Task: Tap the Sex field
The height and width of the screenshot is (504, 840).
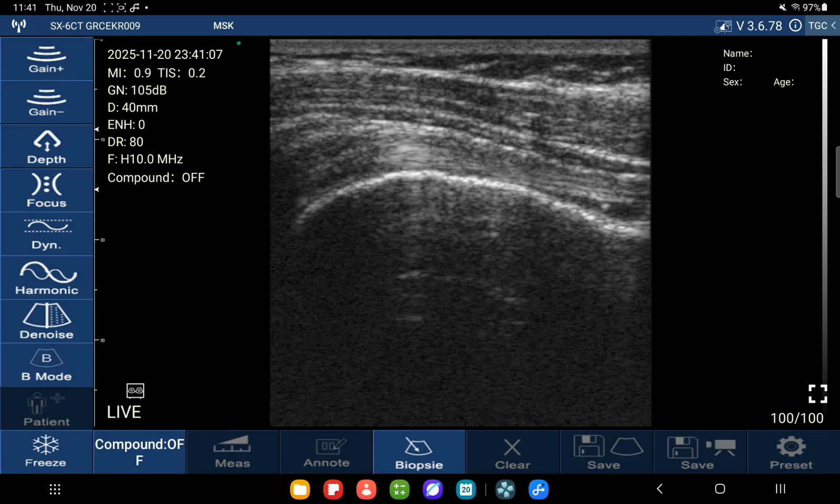Action: click(x=732, y=82)
